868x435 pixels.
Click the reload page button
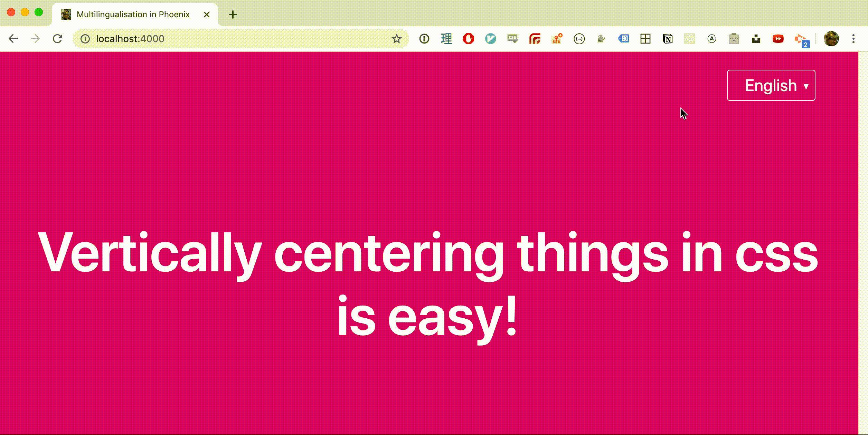[x=58, y=39]
